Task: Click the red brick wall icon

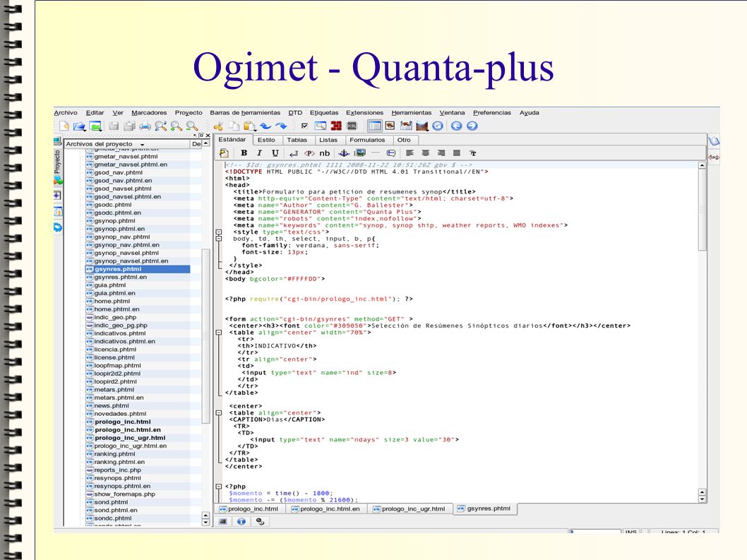Action: [x=336, y=126]
